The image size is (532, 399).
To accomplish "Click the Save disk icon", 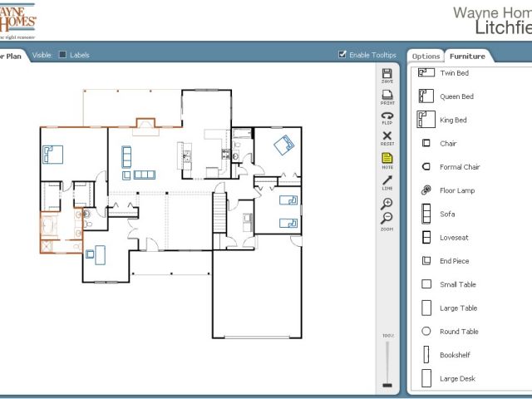I will point(387,74).
